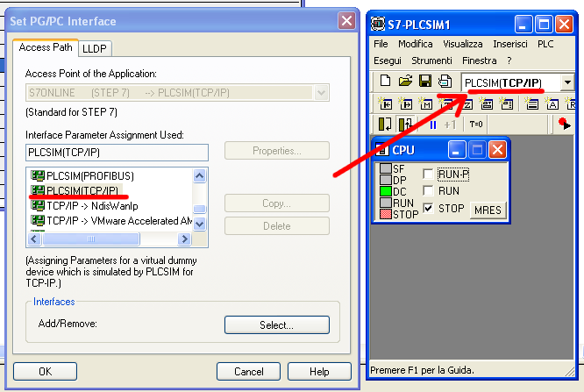This screenshot has width=584, height=392.
Task: Pause the simulation with the blue pause icon
Action: (433, 125)
